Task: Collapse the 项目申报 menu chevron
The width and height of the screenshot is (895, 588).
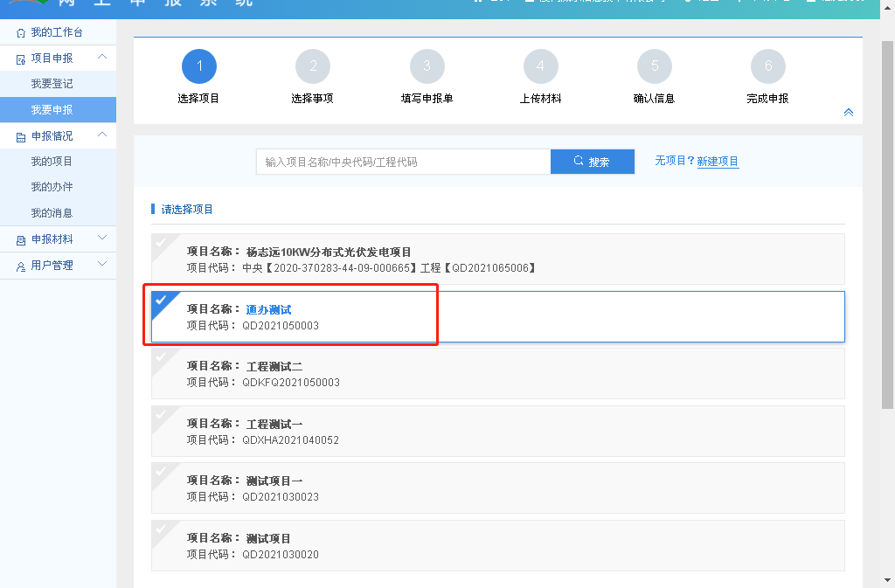Action: pyautogui.click(x=102, y=58)
